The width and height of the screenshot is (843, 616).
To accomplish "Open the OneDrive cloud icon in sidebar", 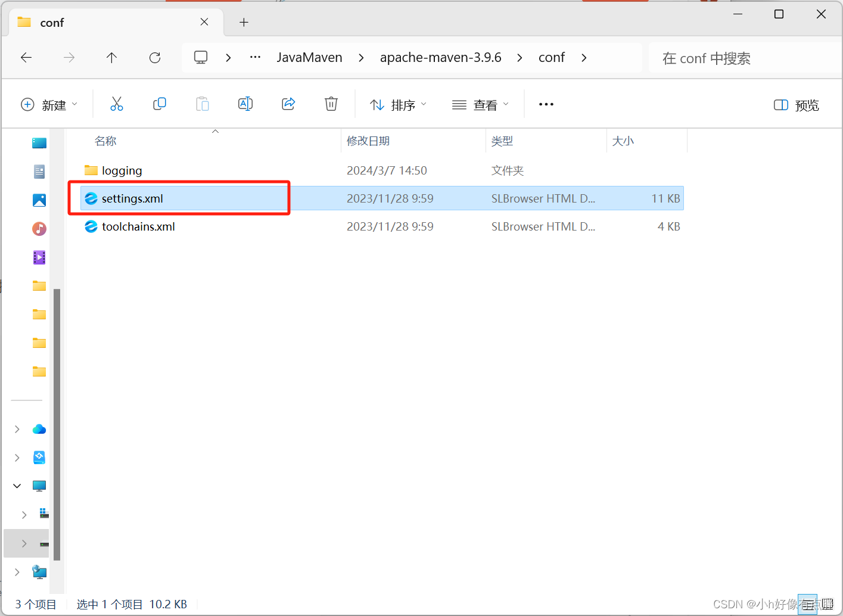I will tap(39, 429).
